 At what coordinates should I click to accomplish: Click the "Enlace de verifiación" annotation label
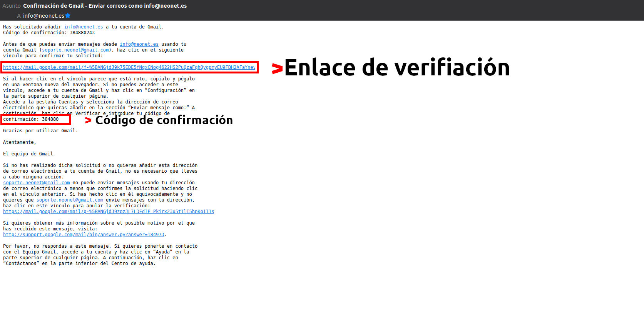coord(397,68)
